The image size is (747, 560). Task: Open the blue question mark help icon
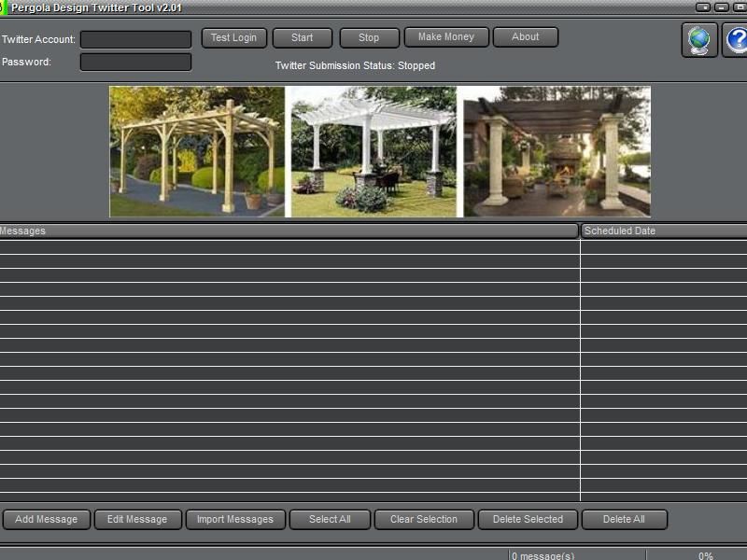coord(735,40)
